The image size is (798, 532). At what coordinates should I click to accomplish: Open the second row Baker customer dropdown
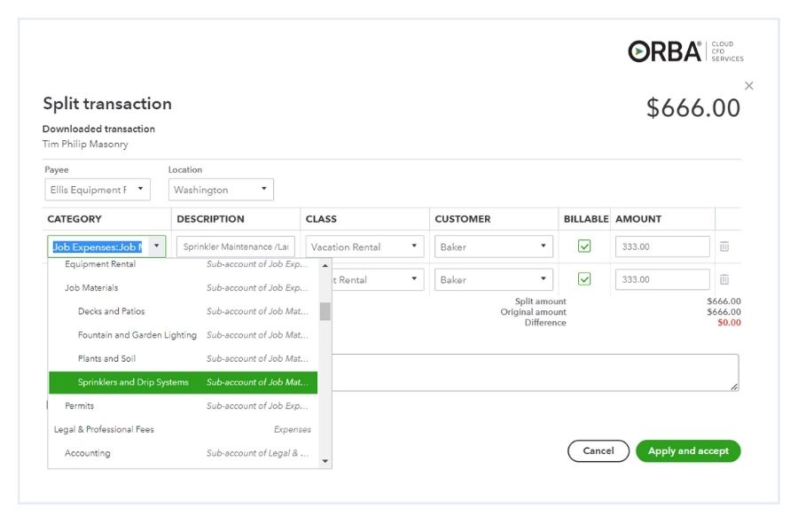click(494, 279)
